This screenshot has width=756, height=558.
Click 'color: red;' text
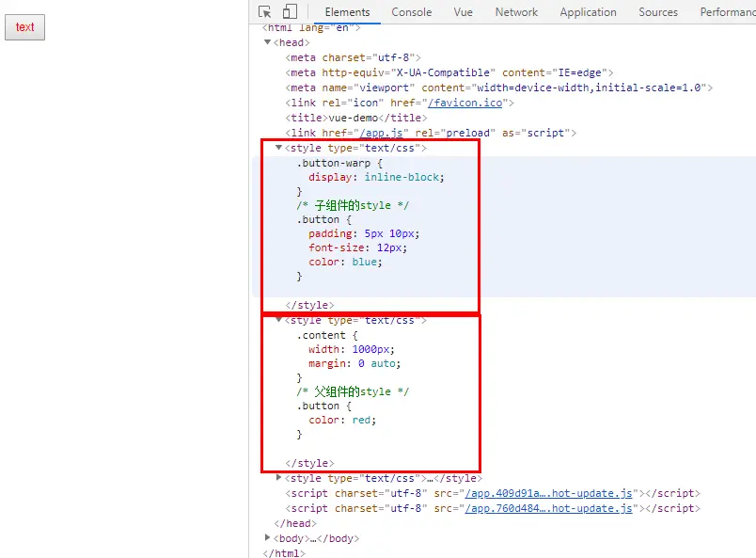342,420
